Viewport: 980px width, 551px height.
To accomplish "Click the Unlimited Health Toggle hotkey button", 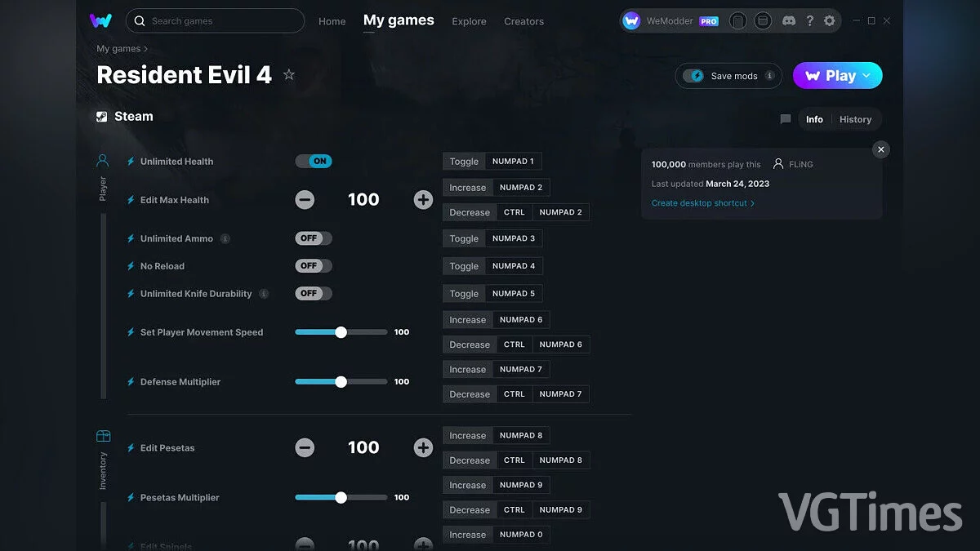I will coord(492,162).
